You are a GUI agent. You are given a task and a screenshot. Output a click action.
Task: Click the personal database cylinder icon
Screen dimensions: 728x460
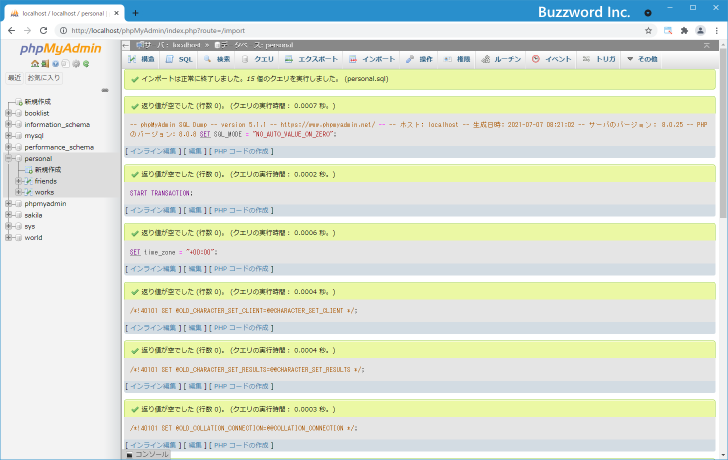pyautogui.click(x=19, y=159)
